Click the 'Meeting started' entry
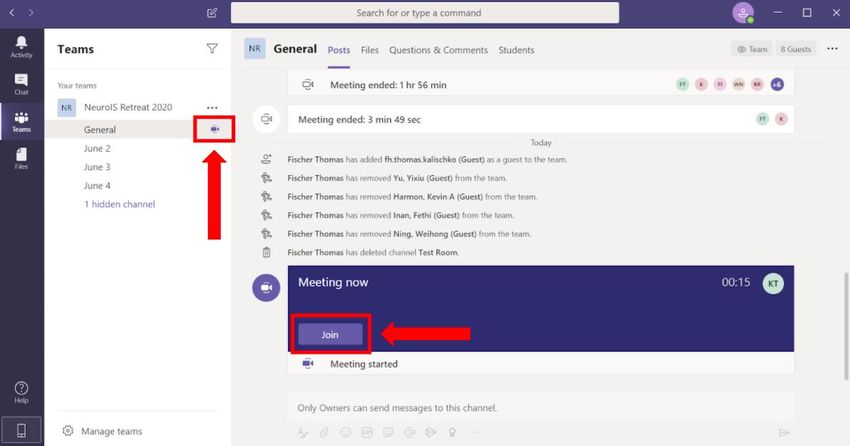 pos(540,364)
